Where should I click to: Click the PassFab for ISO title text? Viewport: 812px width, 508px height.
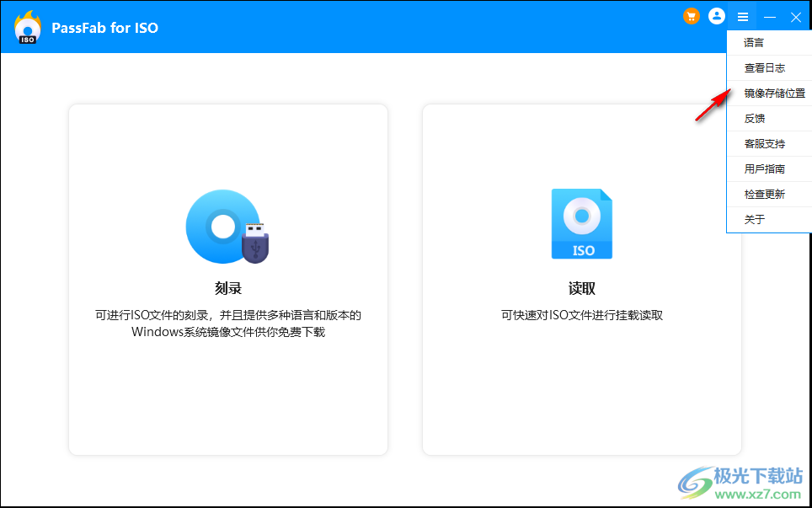click(x=105, y=28)
